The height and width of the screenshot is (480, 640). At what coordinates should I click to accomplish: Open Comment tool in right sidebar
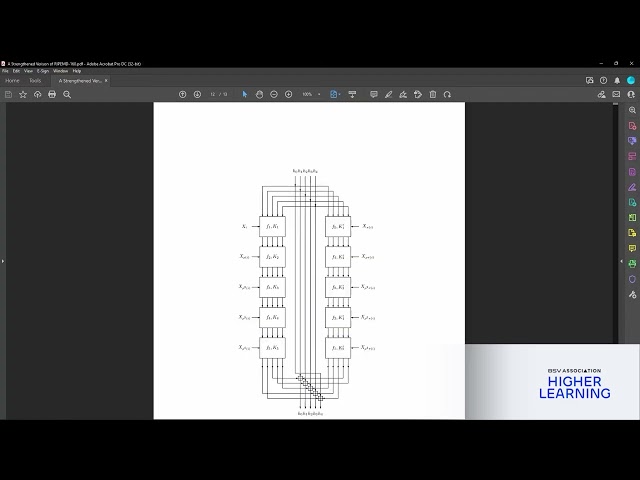[x=632, y=248]
